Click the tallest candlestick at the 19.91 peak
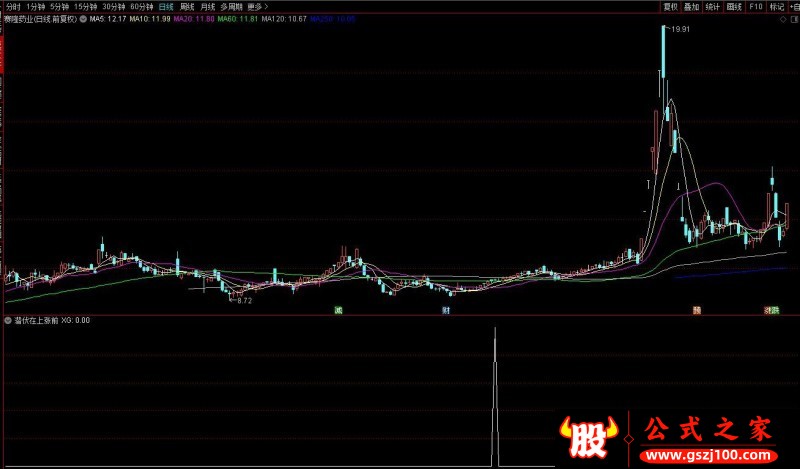The width and height of the screenshot is (800, 469). tap(663, 51)
